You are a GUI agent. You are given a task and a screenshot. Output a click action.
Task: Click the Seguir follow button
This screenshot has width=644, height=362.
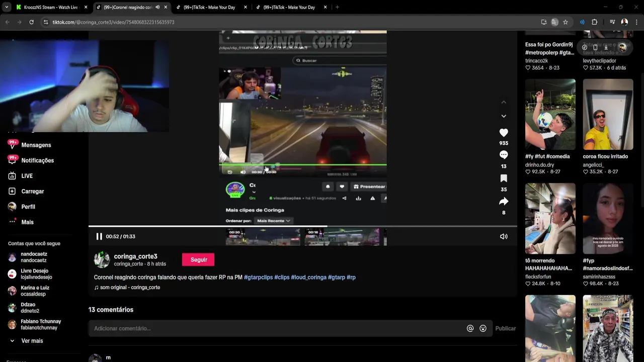coord(199,259)
